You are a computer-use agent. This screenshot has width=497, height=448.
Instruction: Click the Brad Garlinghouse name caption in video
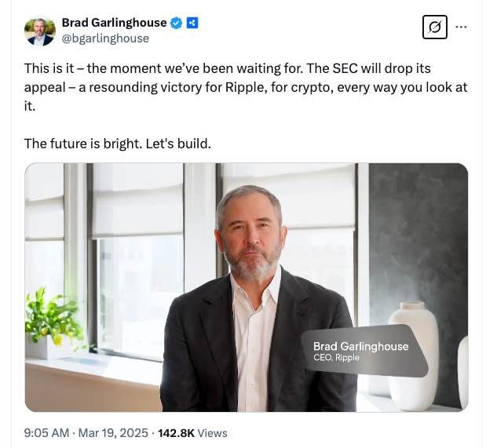pos(360,346)
